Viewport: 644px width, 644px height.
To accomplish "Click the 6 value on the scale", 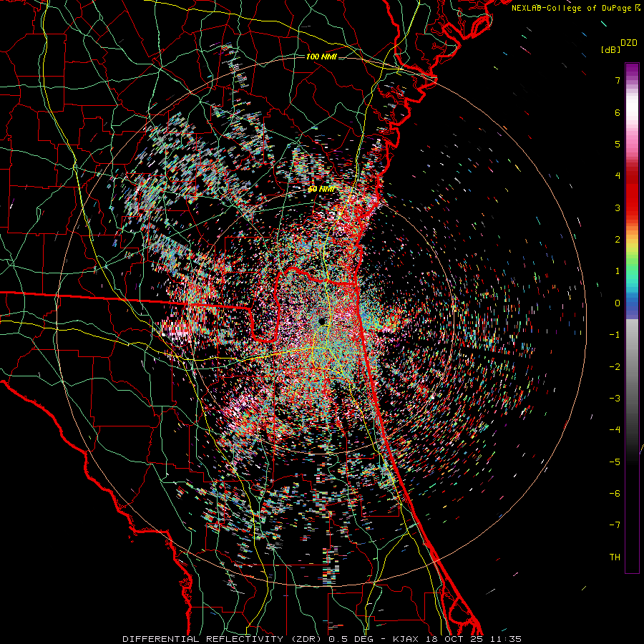I will (618, 112).
